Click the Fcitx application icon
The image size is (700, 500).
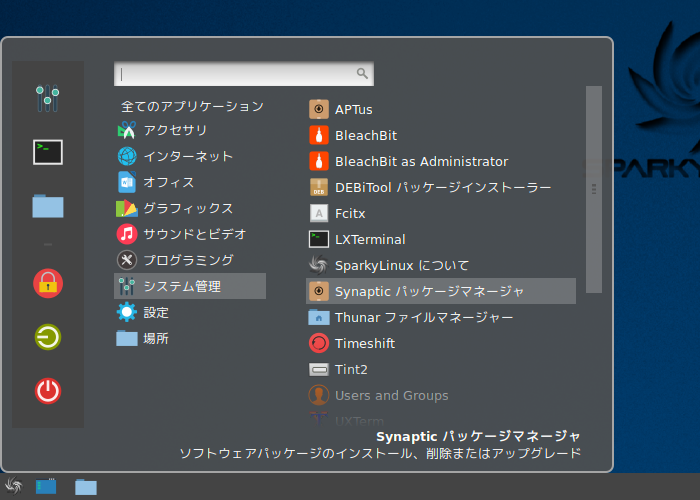[x=319, y=213]
